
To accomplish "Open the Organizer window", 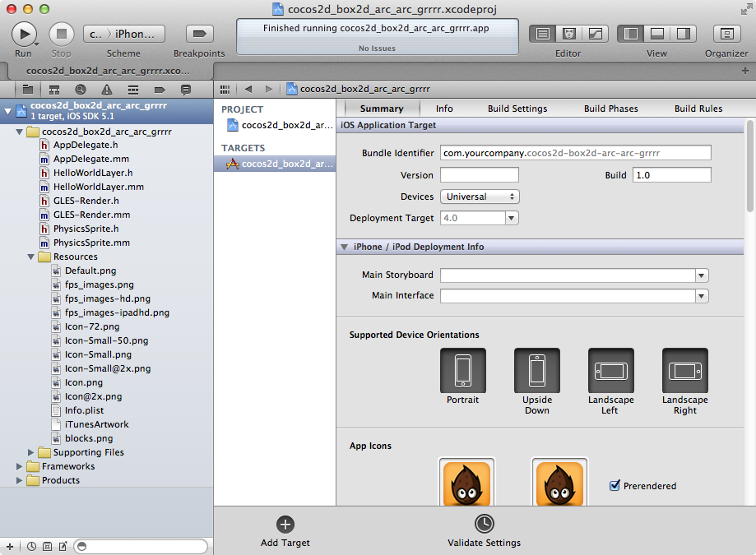I will (726, 34).
